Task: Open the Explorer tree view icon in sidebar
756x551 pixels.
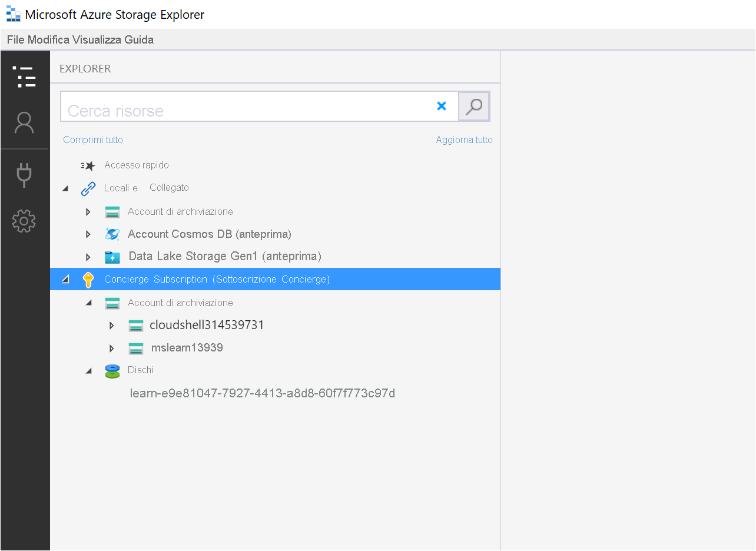Action: pos(24,77)
